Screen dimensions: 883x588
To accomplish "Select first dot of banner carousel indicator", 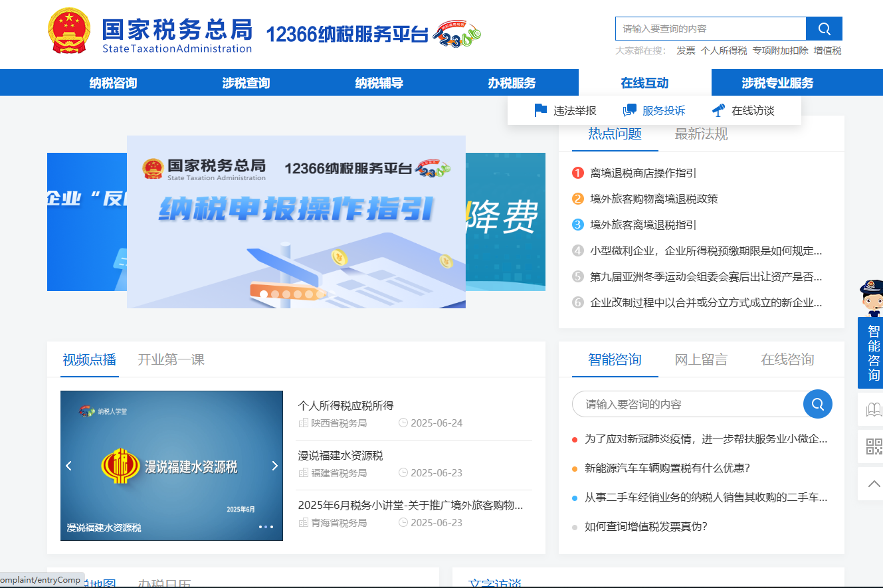I will click(x=264, y=294).
